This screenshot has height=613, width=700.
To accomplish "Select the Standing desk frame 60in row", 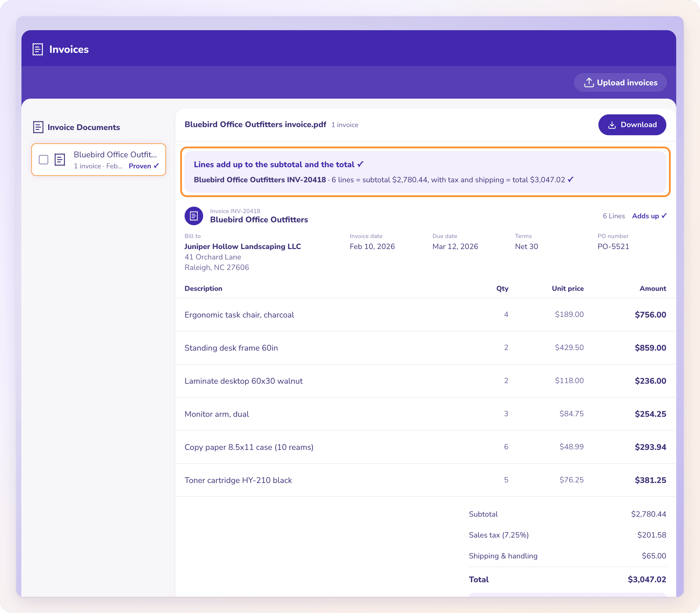I will [425, 348].
